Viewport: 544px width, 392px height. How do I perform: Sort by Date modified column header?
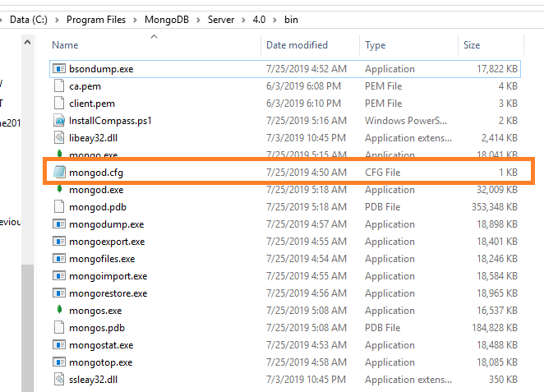(297, 45)
